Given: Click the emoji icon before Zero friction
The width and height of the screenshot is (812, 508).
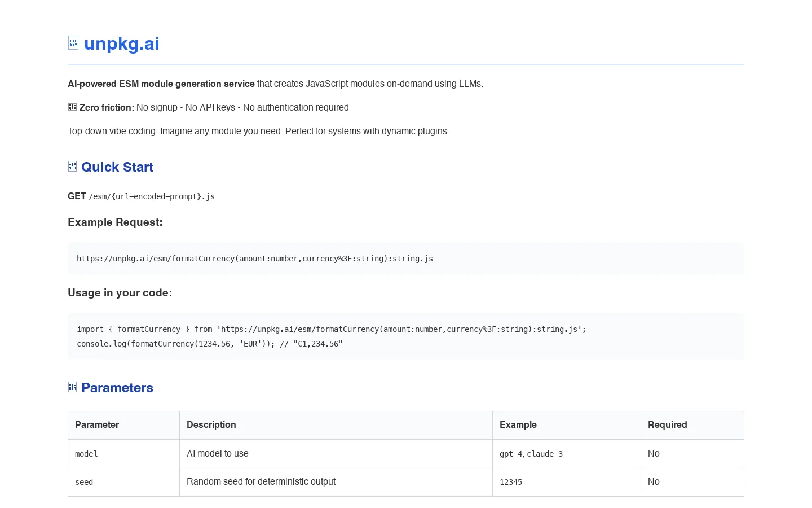Looking at the screenshot, I should tap(72, 107).
